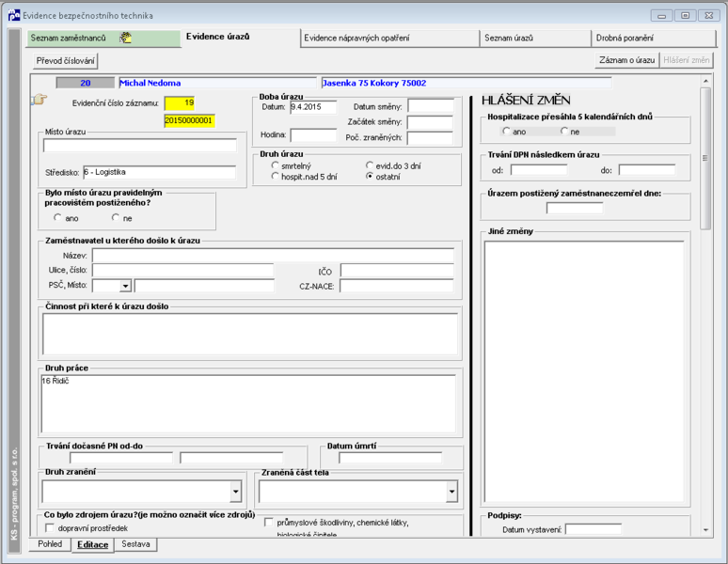Click the second Trvání dočasné PN date field
Screen dimensions: 728x564
tap(231, 458)
